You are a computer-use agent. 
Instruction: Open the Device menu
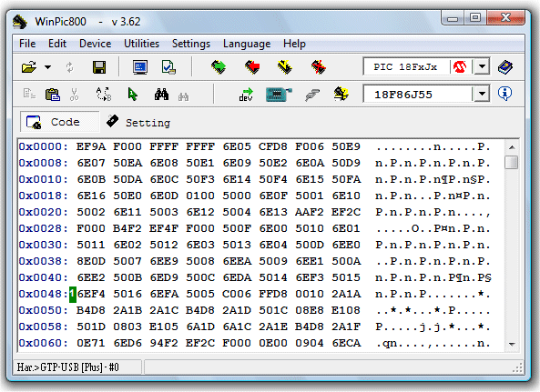click(95, 44)
